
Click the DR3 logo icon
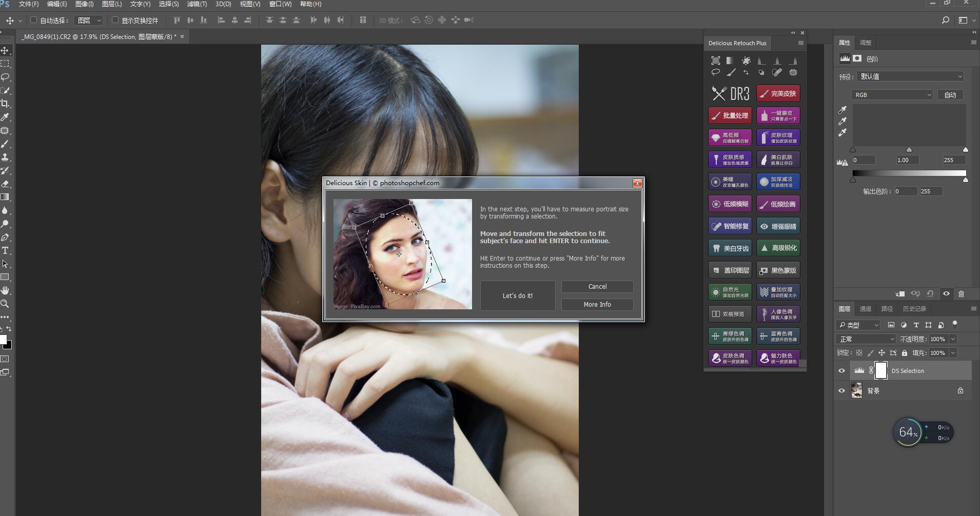click(730, 93)
